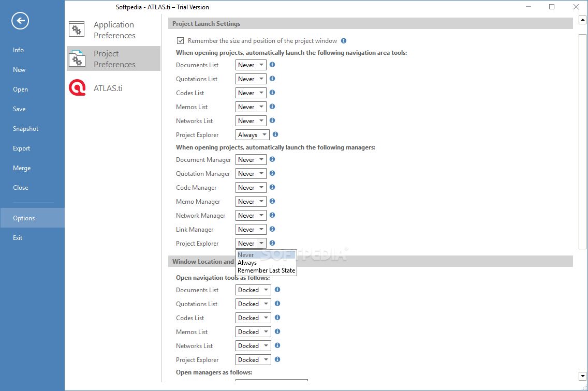Show info for Quotations List launch setting
Image resolution: width=588 pixels, height=391 pixels.
(272, 78)
